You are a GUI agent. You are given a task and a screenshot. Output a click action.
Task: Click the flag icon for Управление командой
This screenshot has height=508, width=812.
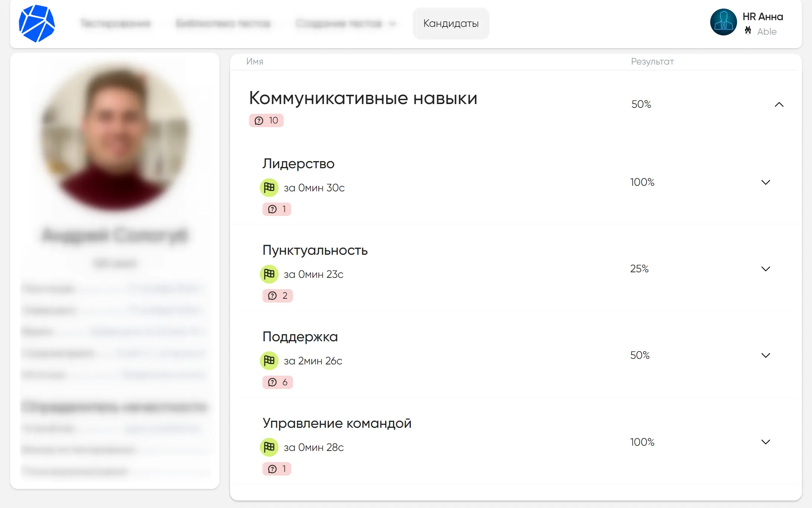[x=269, y=447]
